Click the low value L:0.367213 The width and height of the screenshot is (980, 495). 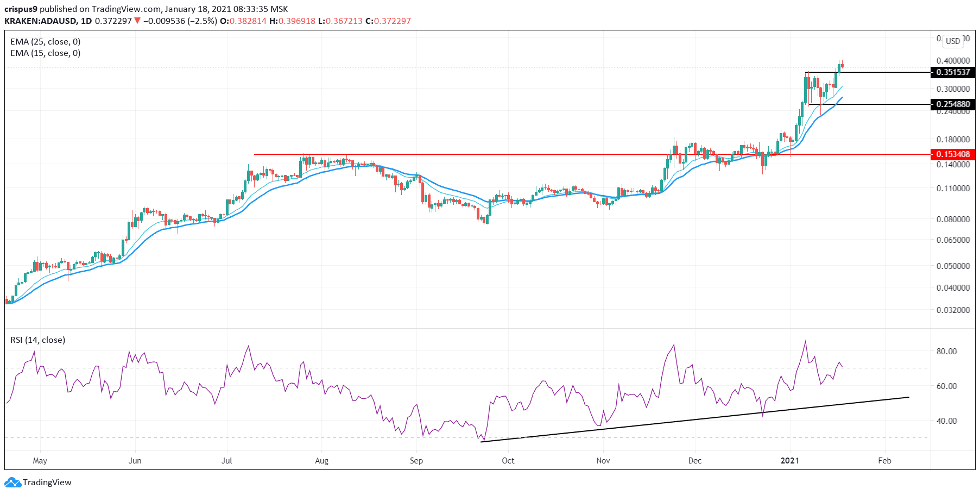pos(340,21)
